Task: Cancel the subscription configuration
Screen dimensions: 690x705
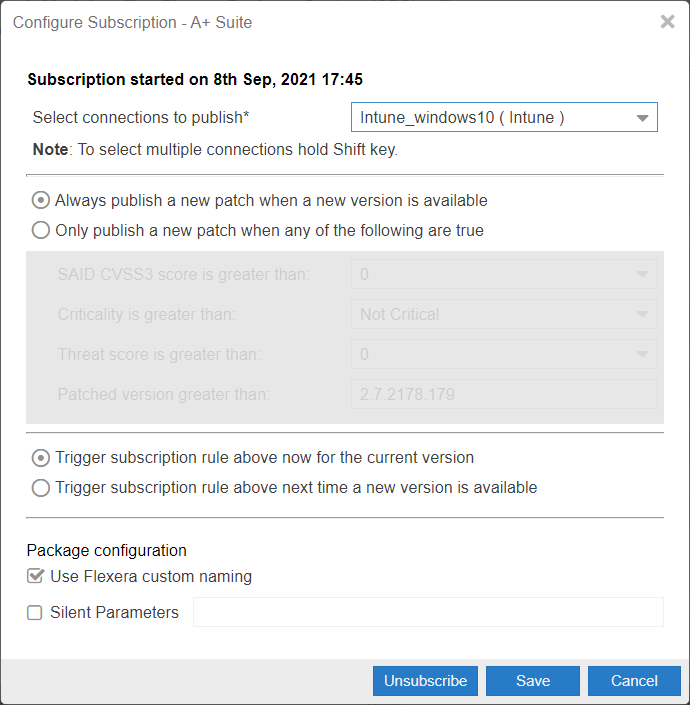Action: [634, 681]
